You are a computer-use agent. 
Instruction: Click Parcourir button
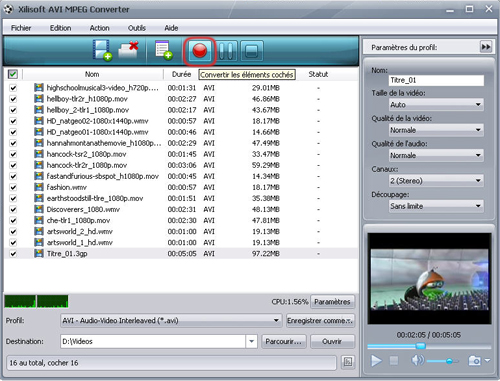[x=284, y=341]
